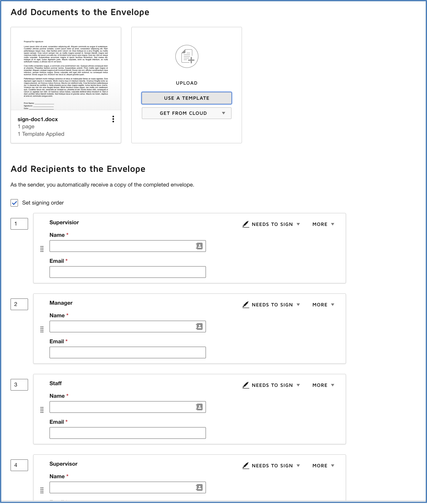Expand Needs to Sign for Supervisor

coord(271,466)
